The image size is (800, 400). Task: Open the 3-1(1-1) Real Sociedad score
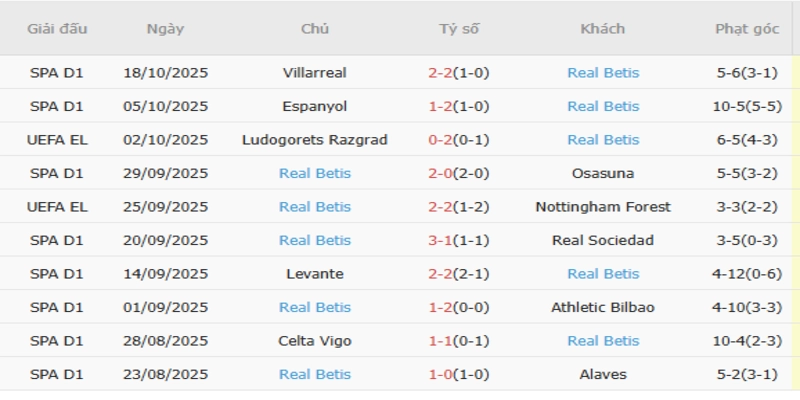click(x=459, y=240)
